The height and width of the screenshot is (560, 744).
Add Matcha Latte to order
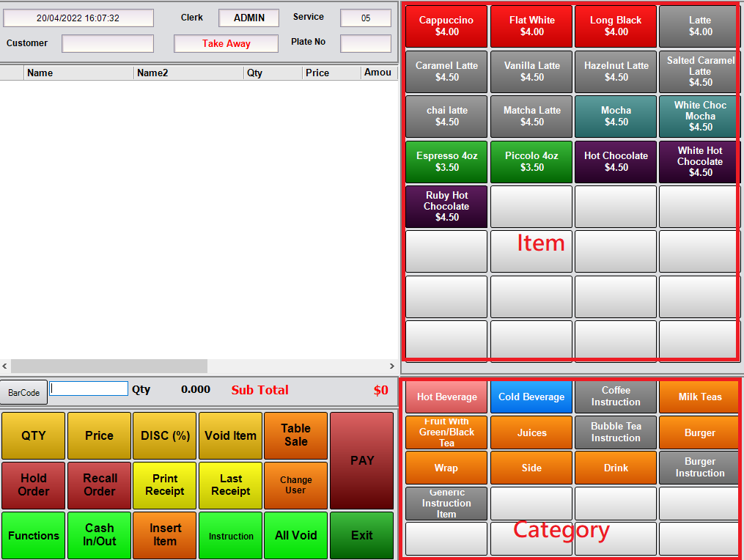point(531,117)
